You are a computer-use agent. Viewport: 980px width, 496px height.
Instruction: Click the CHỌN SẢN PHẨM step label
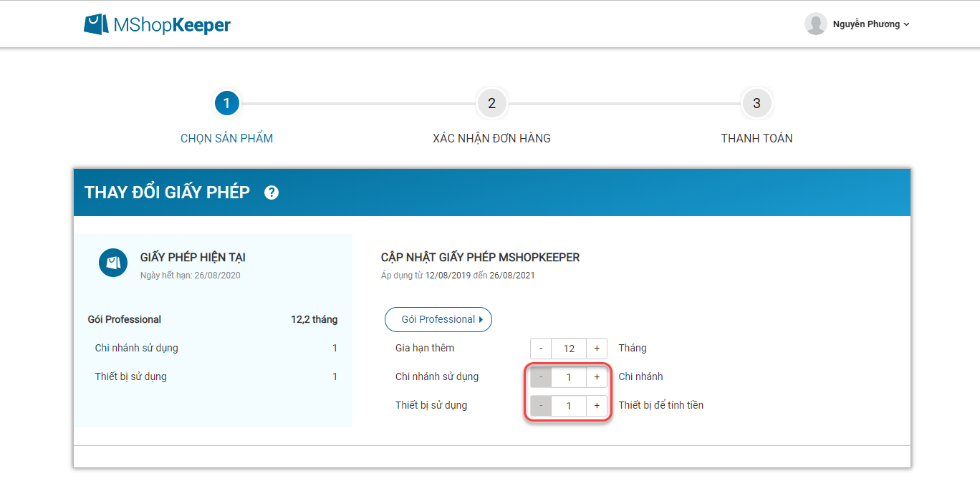pos(226,139)
